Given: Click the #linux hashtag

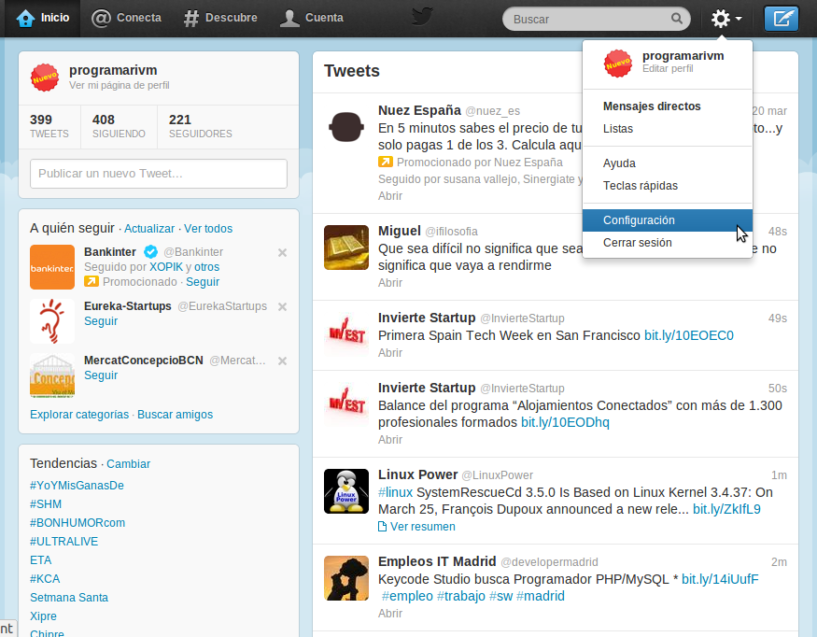Looking at the screenshot, I should pyautogui.click(x=395, y=493).
